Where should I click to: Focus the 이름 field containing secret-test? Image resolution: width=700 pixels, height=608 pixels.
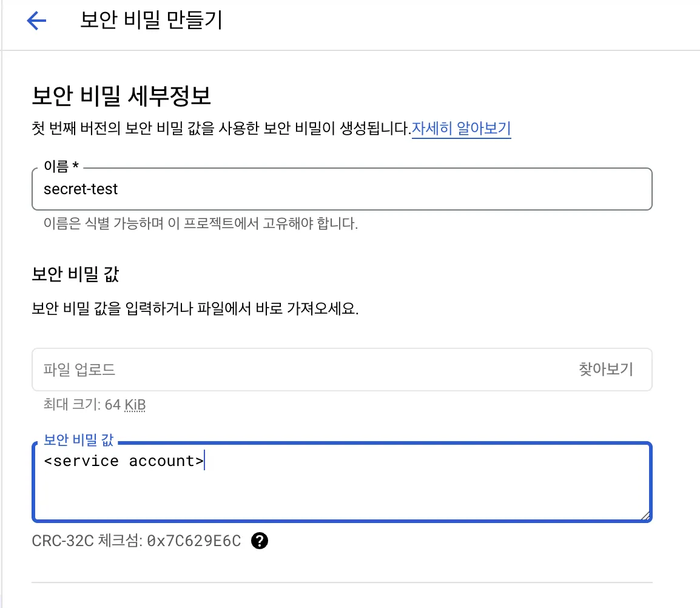[x=342, y=189]
